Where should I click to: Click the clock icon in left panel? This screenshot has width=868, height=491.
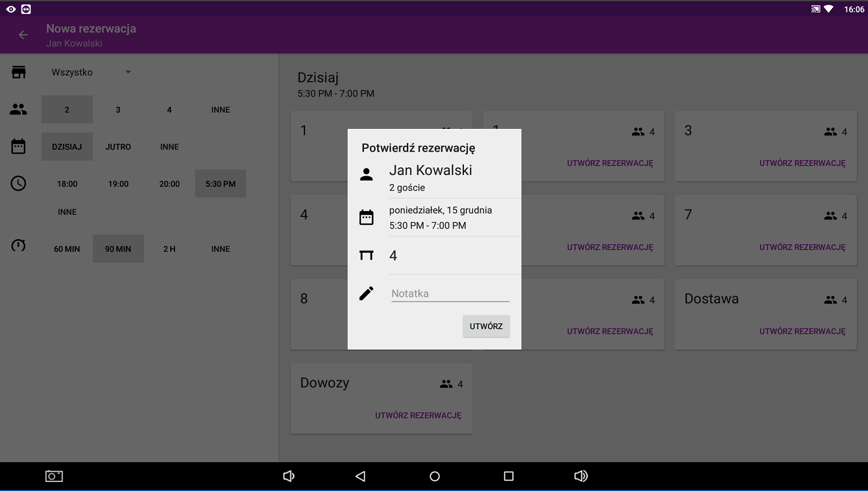(x=19, y=183)
